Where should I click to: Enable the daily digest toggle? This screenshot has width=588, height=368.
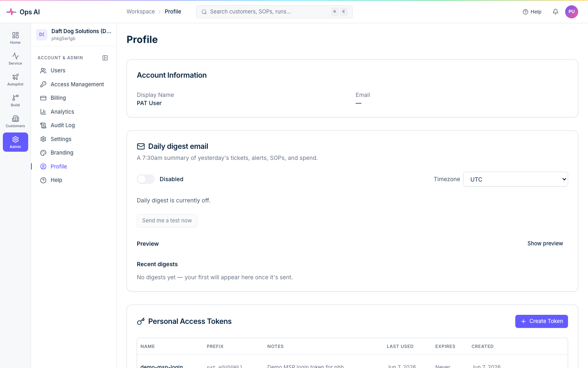point(146,179)
